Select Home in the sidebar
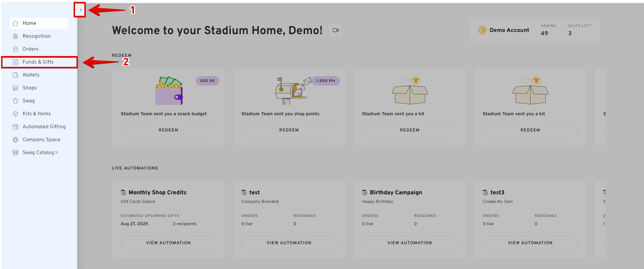644x269 pixels. point(29,23)
